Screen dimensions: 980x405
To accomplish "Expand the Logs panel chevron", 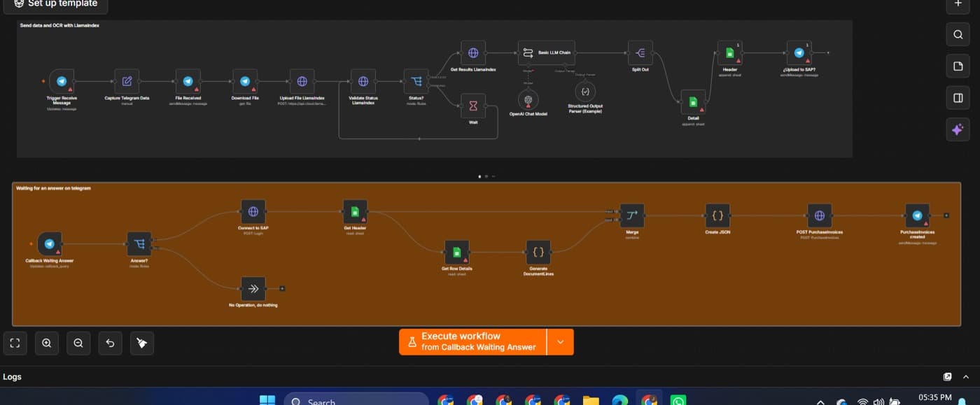I will (967, 377).
